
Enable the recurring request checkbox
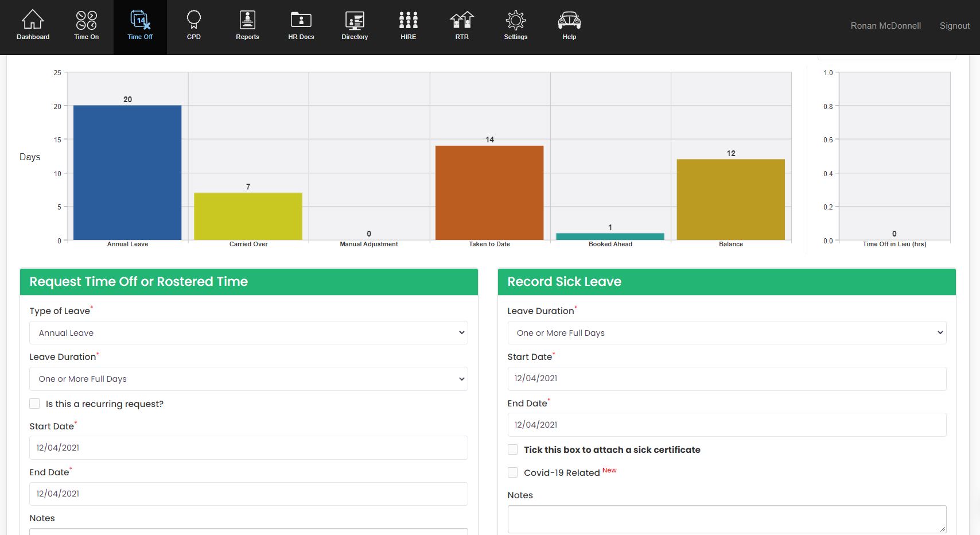(x=34, y=404)
